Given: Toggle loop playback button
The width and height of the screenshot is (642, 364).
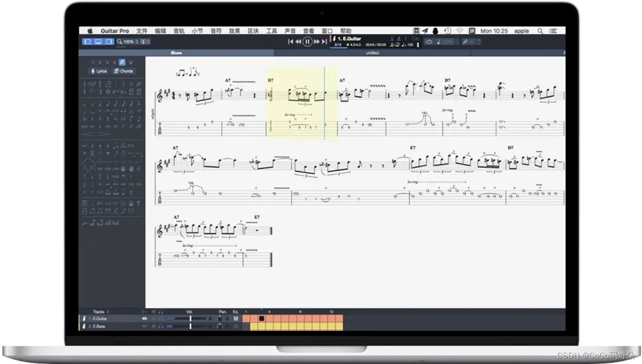Looking at the screenshot, I should (x=429, y=42).
